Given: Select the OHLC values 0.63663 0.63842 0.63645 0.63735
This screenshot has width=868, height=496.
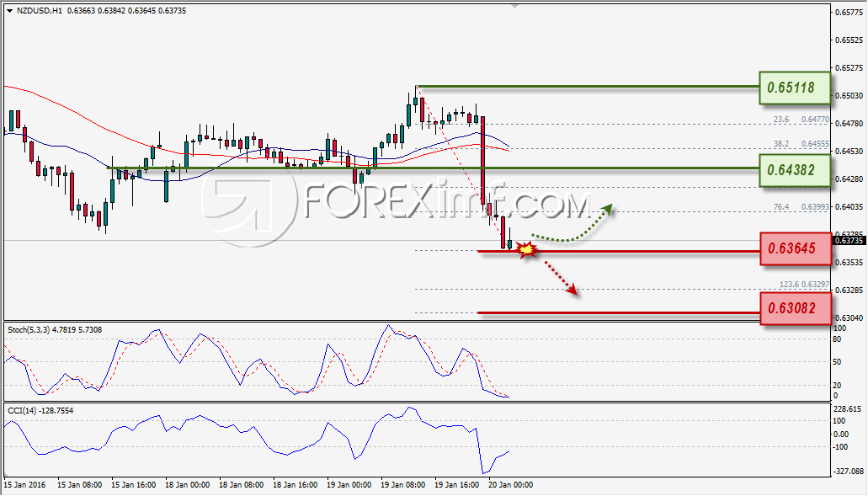Looking at the screenshot, I should tap(127, 10).
